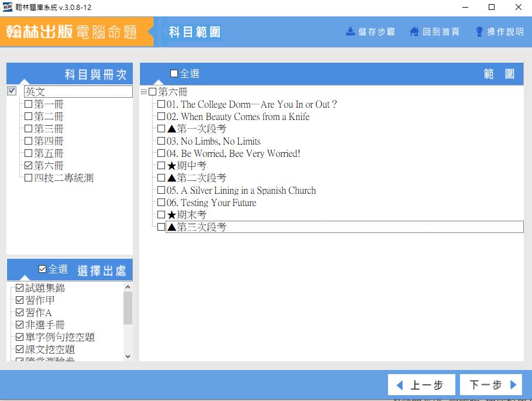532x401 pixels.
Task: Tick the ★期中考 checkbox
Action: coord(161,165)
